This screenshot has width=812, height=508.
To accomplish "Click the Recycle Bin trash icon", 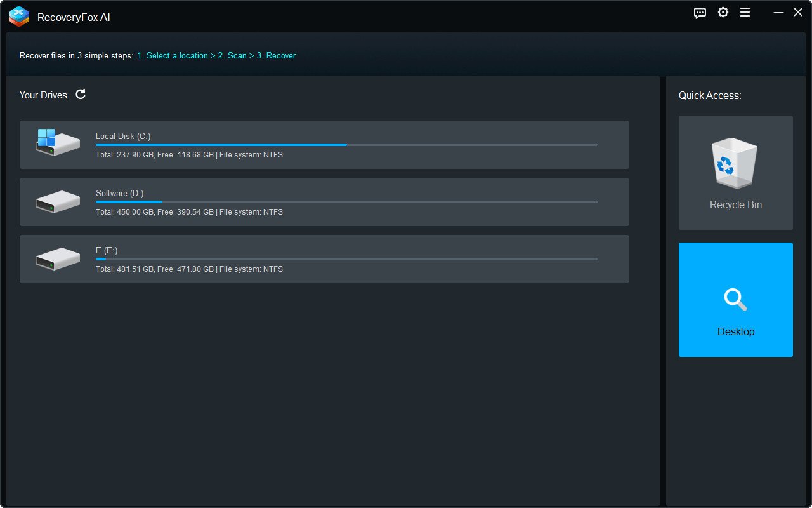I will pyautogui.click(x=736, y=164).
